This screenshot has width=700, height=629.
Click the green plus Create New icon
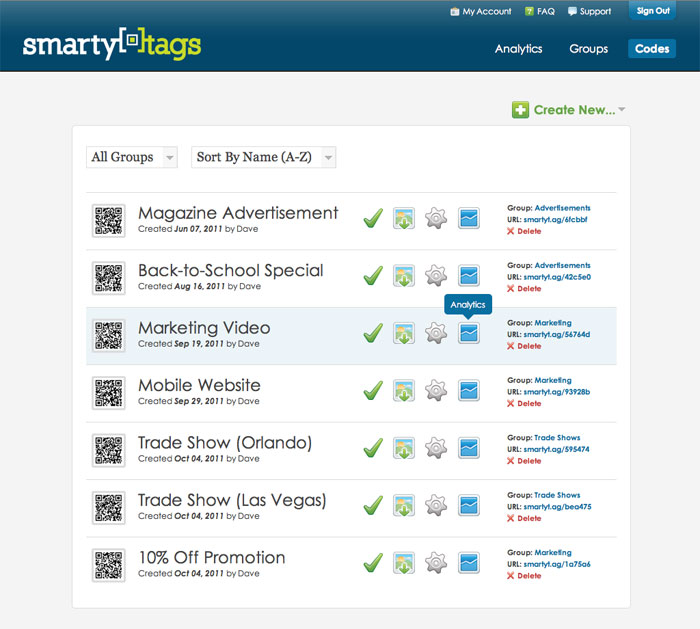520,110
